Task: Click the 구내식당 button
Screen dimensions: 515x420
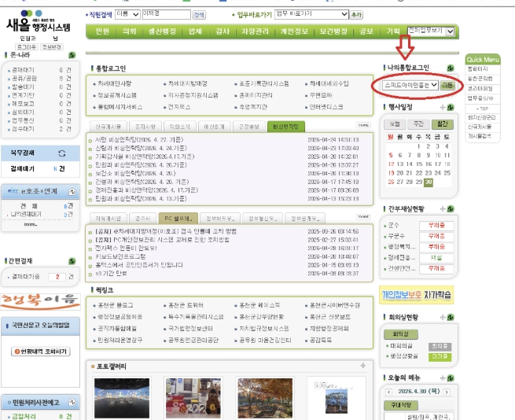Action: (x=401, y=405)
